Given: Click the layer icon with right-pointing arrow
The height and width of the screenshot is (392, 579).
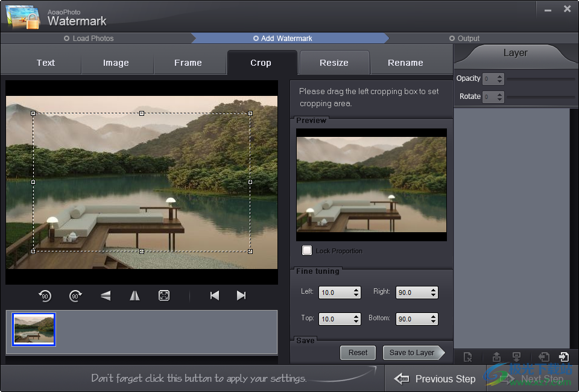Looking at the screenshot, I should (x=564, y=357).
